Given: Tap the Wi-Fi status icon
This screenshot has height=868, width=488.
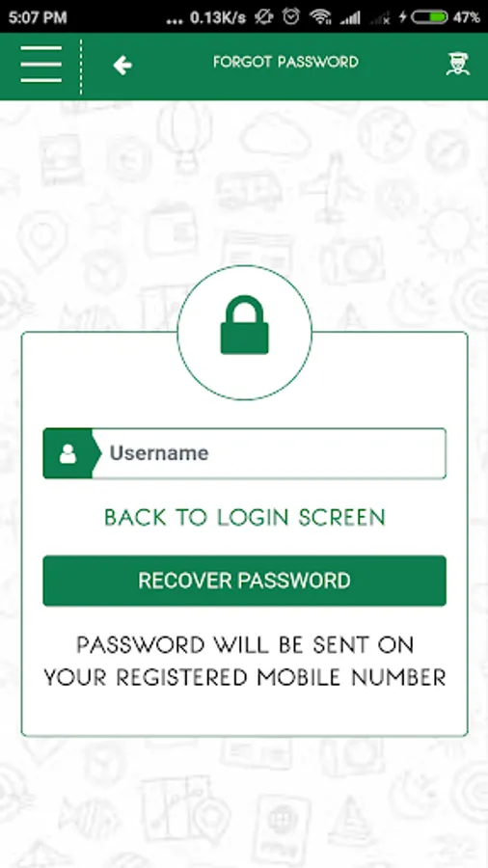Looking at the screenshot, I should pos(320,17).
